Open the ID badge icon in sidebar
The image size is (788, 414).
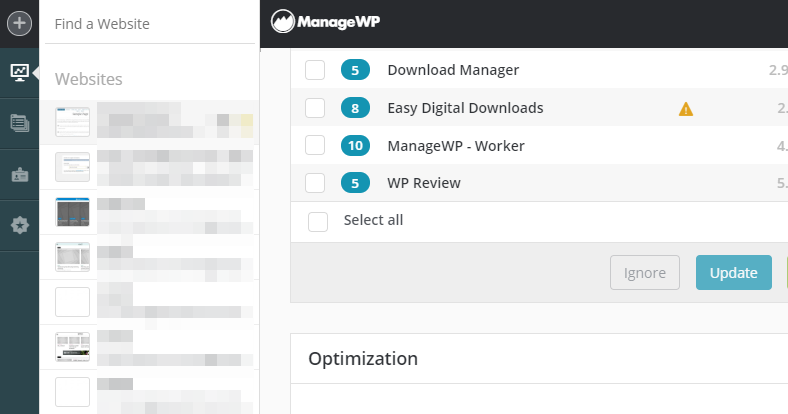[x=19, y=174]
